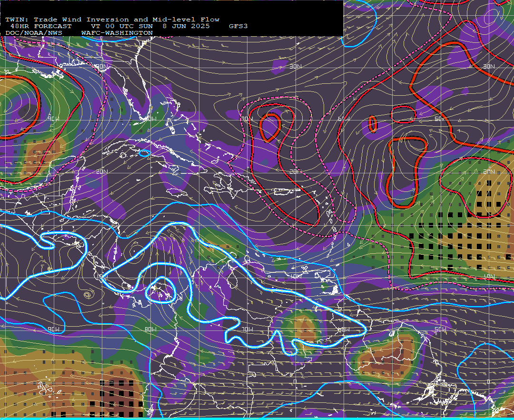Click the '80W' label near southern Florida
This screenshot has width=514, height=420.
tap(150, 119)
